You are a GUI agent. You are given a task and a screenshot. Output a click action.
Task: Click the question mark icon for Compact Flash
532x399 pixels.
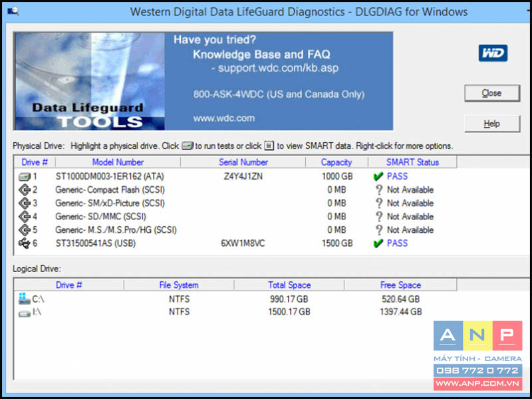379,190
